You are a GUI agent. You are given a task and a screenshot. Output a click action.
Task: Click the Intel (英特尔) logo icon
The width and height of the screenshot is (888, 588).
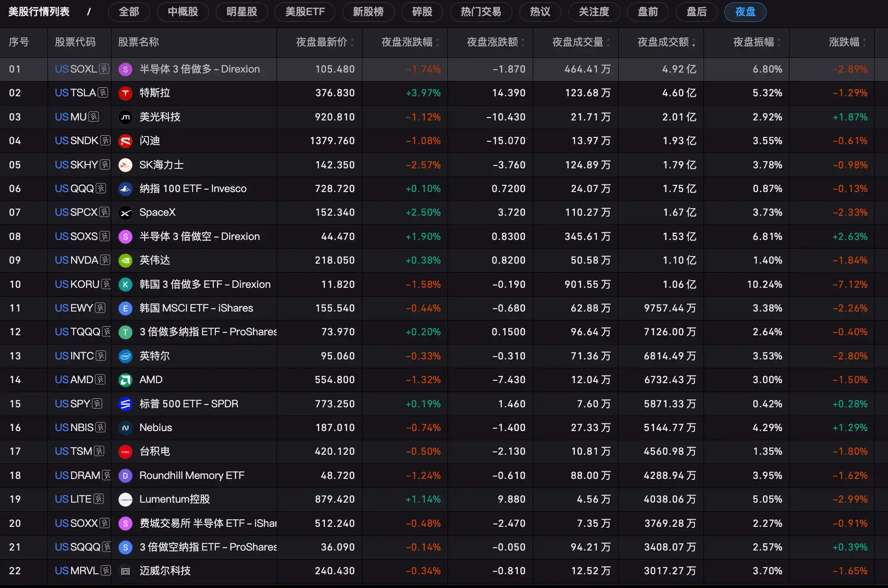click(125, 356)
